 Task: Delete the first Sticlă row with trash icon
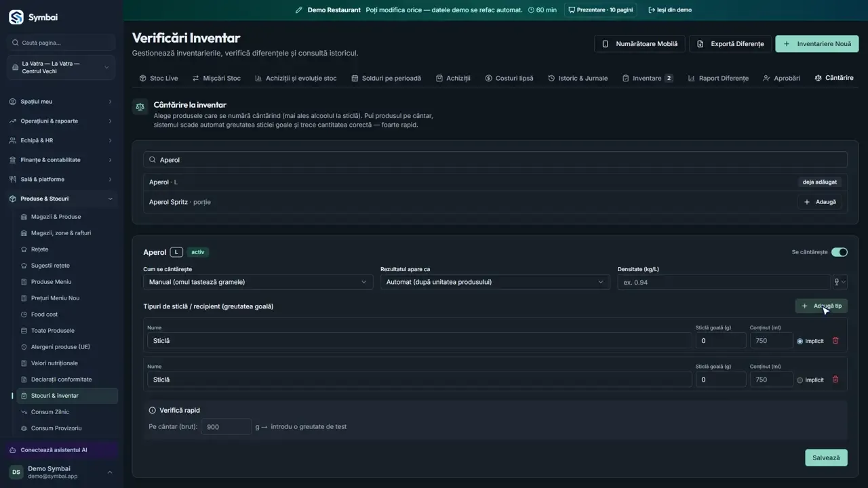click(835, 341)
